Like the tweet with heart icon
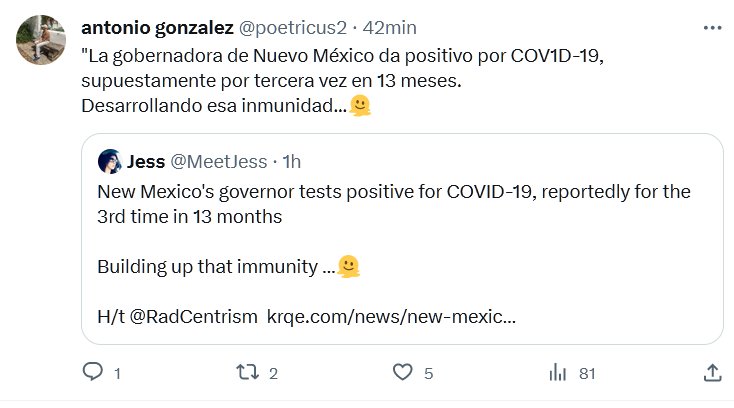Screen dimensions: 734x408 pyautogui.click(x=402, y=373)
